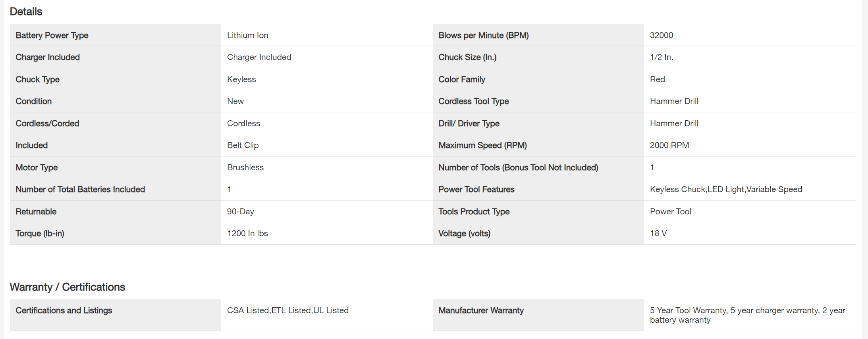Click the 2000 RPM maximum speed value
The width and height of the screenshot is (868, 339).
[x=669, y=145]
